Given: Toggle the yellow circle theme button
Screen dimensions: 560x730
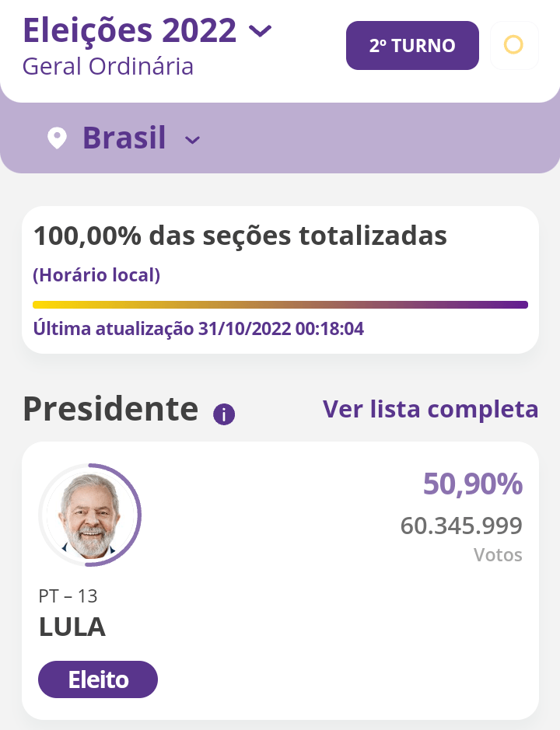Looking at the screenshot, I should pyautogui.click(x=513, y=45).
